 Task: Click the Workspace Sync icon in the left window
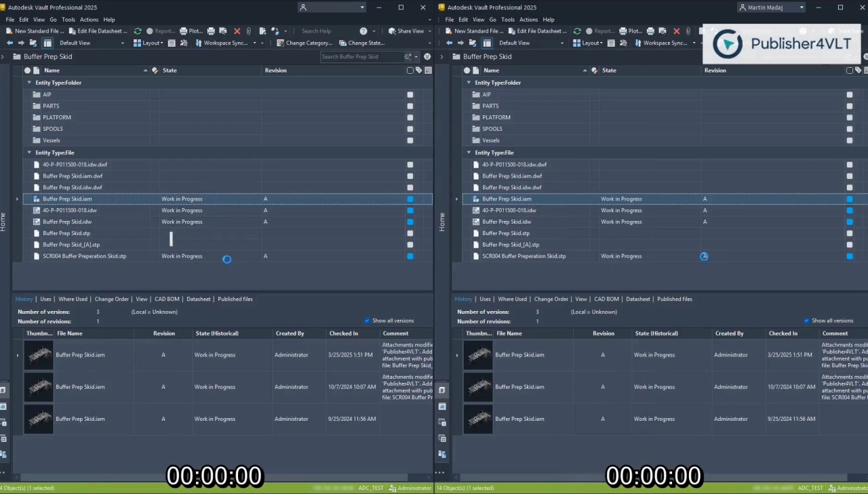199,43
